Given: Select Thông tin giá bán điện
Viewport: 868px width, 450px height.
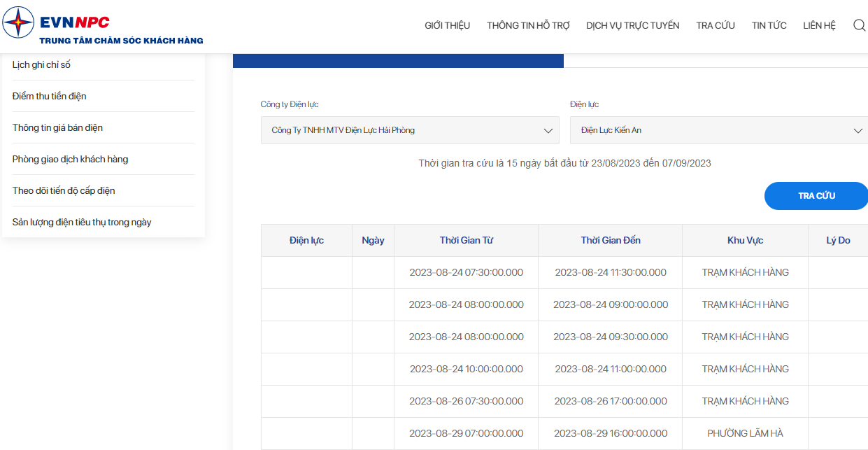Looking at the screenshot, I should coord(57,128).
